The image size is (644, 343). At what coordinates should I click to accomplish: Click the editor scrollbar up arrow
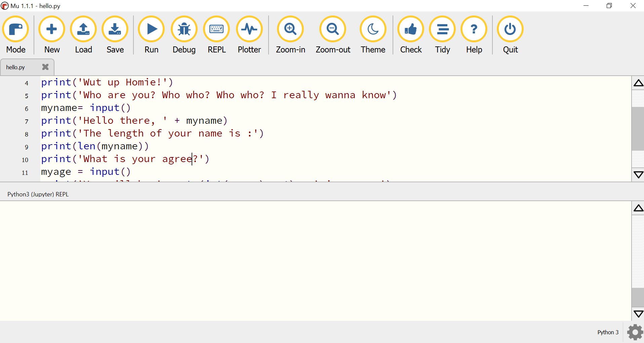(638, 83)
